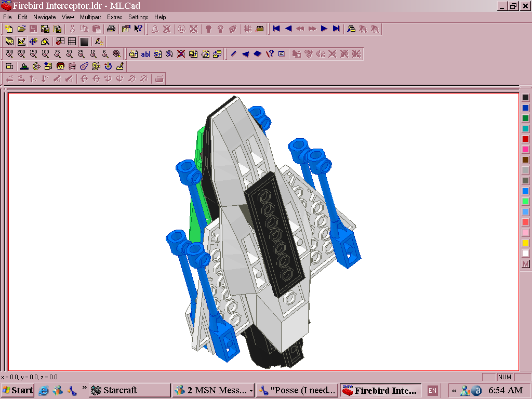Image resolution: width=532 pixels, height=399 pixels.
Task: Open the Help menu
Action: click(x=160, y=17)
